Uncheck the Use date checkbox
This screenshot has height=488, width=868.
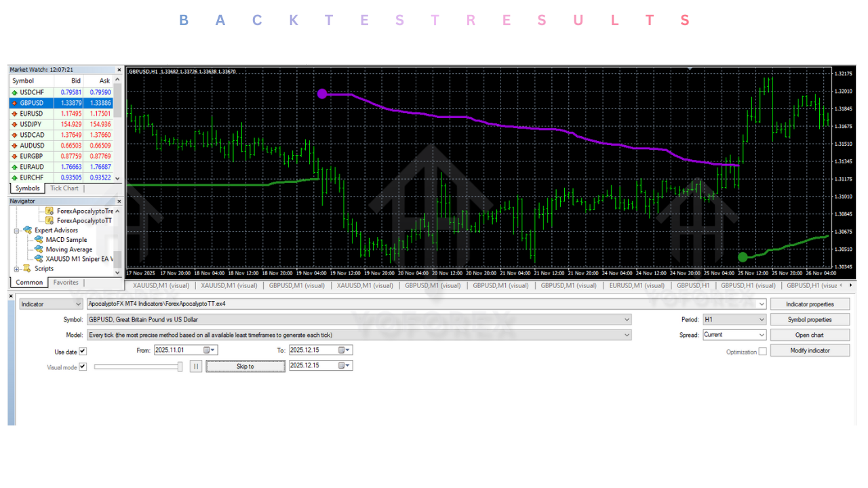pos(84,351)
